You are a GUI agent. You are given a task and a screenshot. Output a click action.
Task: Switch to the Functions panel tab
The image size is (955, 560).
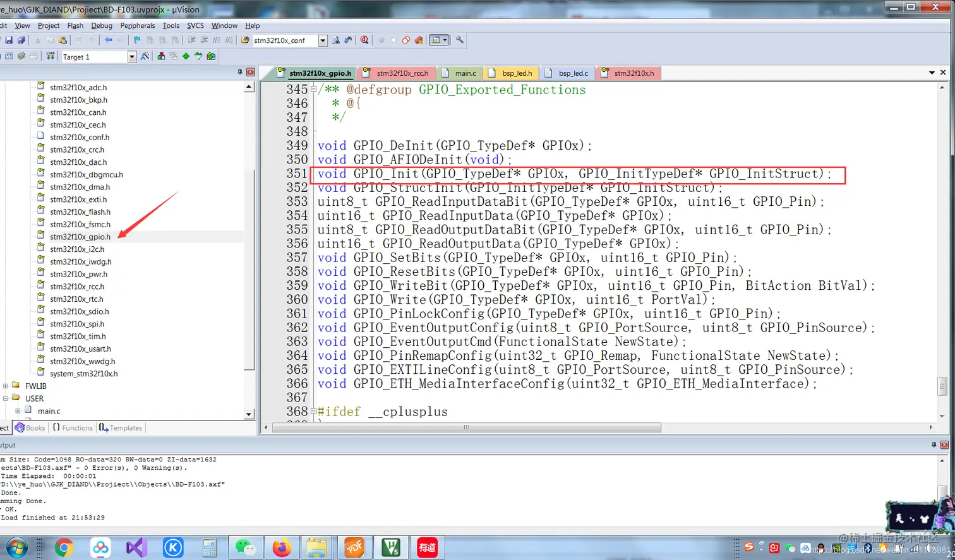(72, 428)
